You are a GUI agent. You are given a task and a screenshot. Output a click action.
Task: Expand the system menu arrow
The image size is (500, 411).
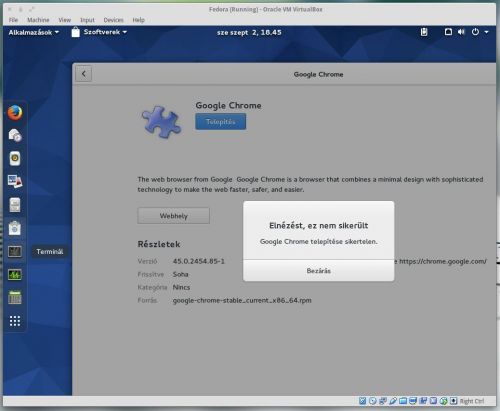(487, 32)
